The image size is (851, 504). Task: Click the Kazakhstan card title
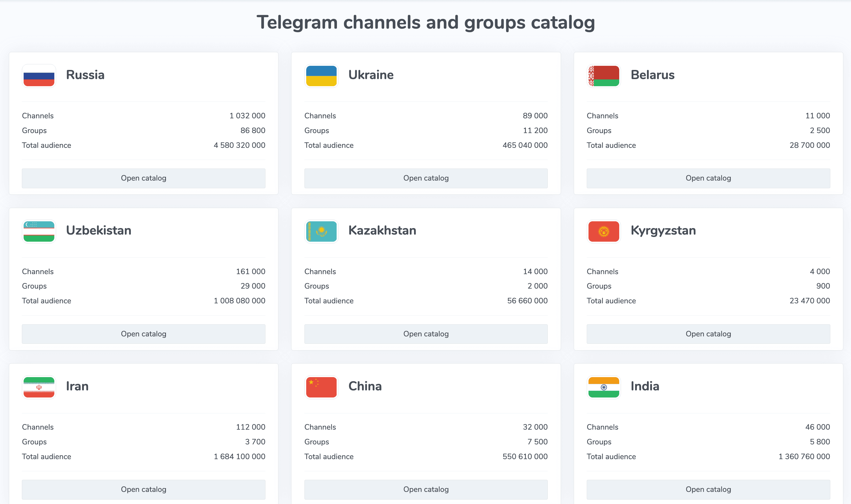[x=382, y=230]
